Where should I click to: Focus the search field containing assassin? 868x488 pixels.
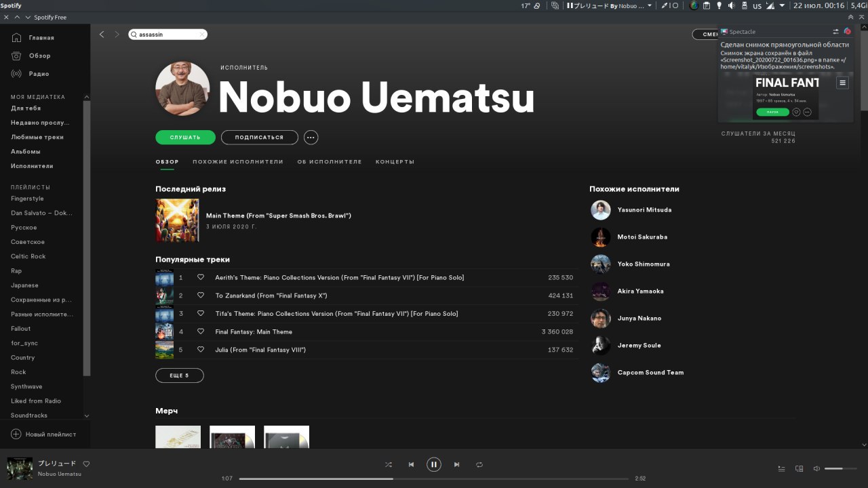point(167,35)
